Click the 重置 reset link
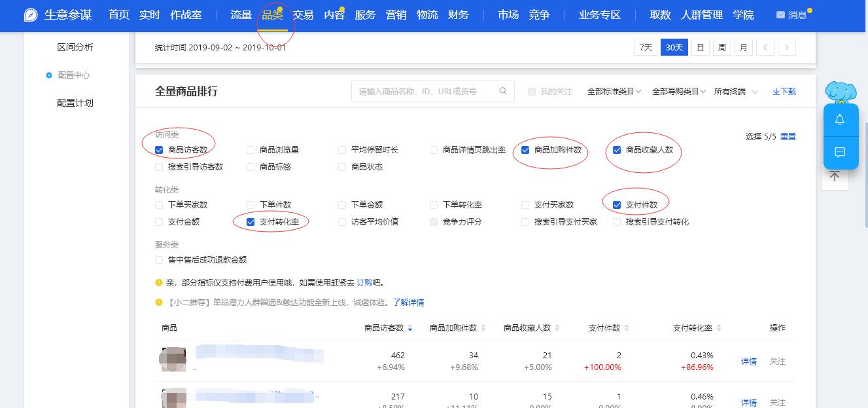This screenshot has height=408, width=868. (x=788, y=137)
